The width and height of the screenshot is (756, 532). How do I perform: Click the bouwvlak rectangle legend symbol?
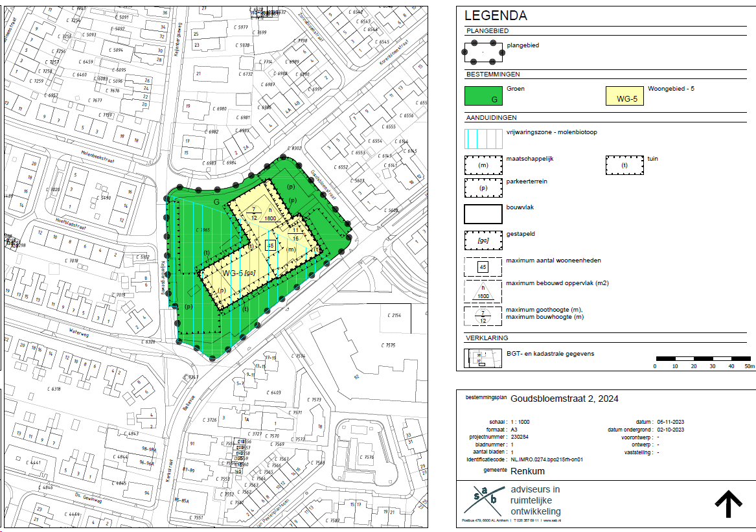coord(483,214)
